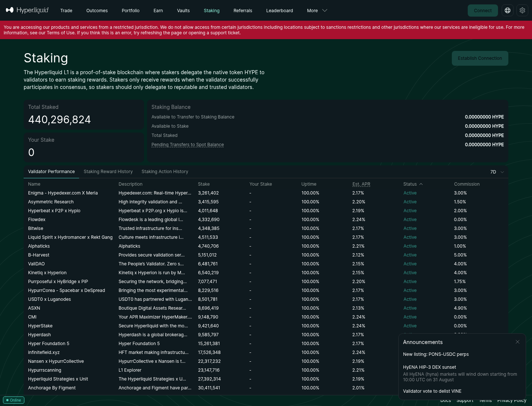Screen dimensions: 532x406
Task: Click the Connect button
Action: coord(483,10)
